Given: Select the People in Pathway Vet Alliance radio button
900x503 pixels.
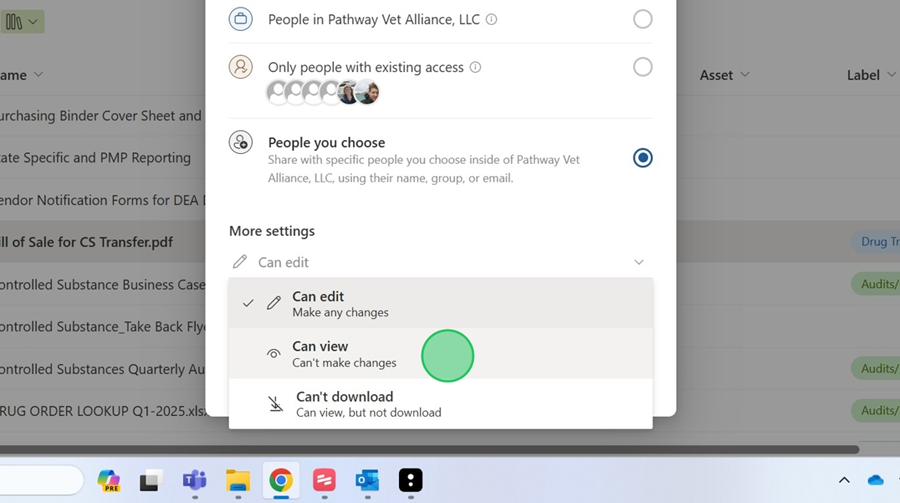Looking at the screenshot, I should (x=642, y=19).
